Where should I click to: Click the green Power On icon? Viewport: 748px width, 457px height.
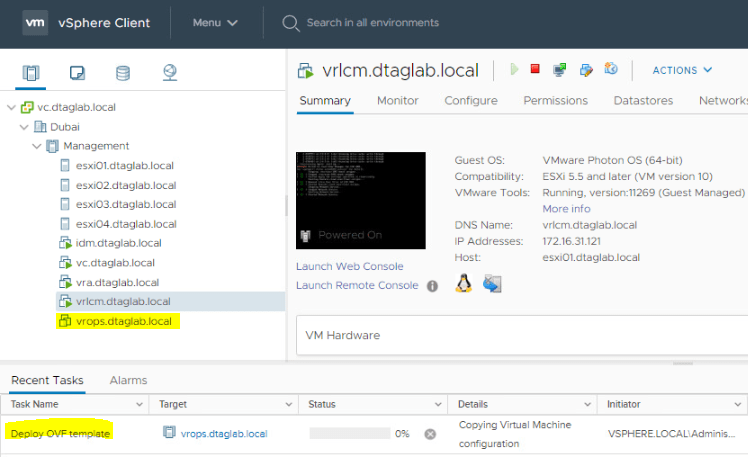514,70
